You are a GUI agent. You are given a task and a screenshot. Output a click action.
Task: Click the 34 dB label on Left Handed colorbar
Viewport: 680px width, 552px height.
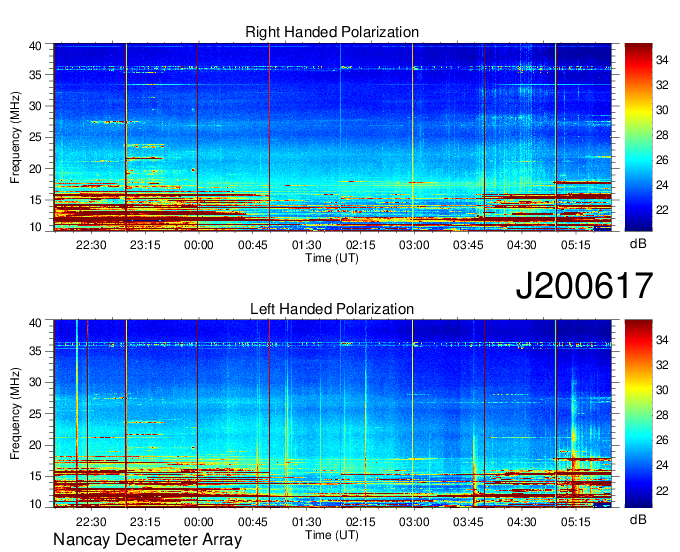[x=662, y=340]
